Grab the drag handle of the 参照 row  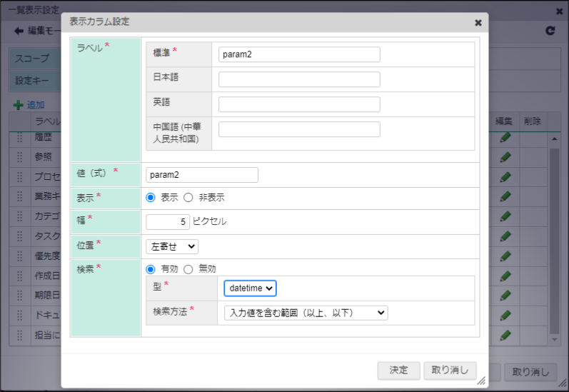pyautogui.click(x=19, y=157)
